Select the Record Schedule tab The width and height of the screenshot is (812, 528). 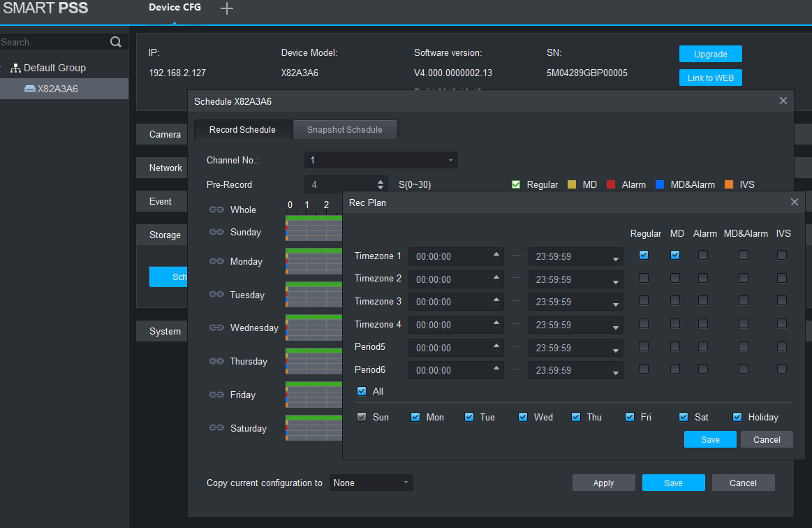tap(242, 130)
